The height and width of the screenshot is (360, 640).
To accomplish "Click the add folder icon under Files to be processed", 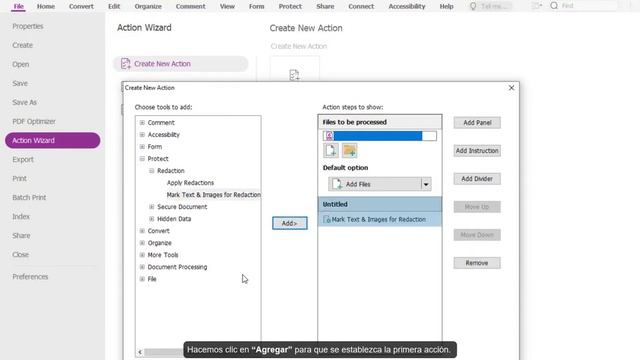I will 349,151.
